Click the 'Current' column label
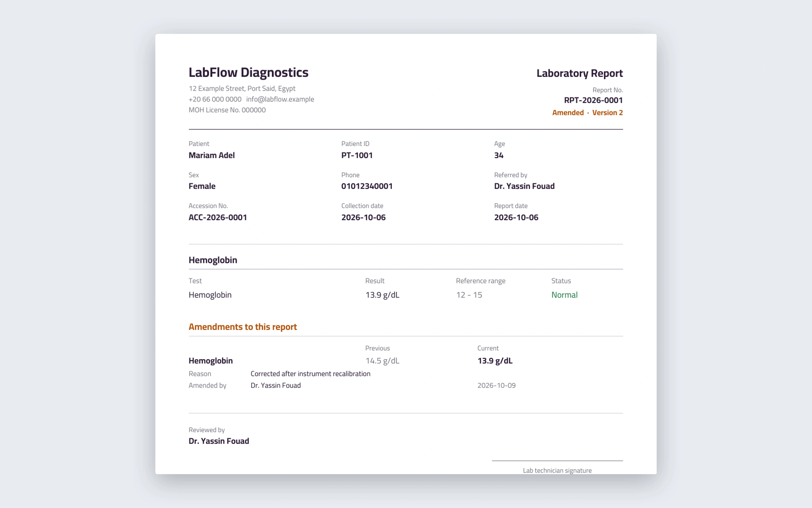Image resolution: width=812 pixels, height=508 pixels. 488,348
